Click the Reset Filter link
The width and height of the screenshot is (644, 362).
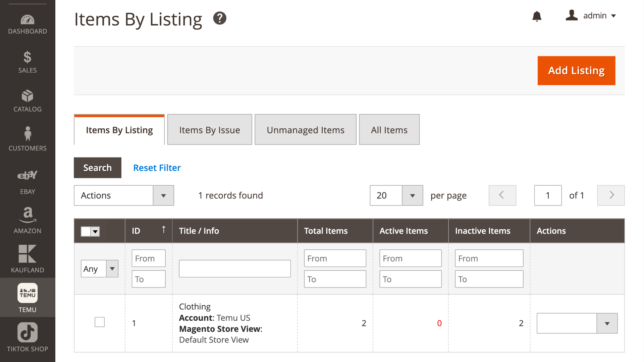click(157, 168)
